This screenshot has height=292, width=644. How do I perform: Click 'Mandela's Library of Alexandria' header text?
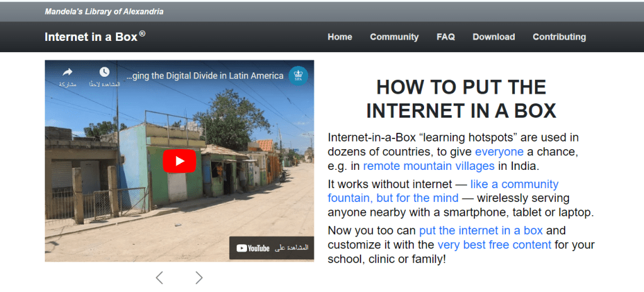(x=104, y=11)
